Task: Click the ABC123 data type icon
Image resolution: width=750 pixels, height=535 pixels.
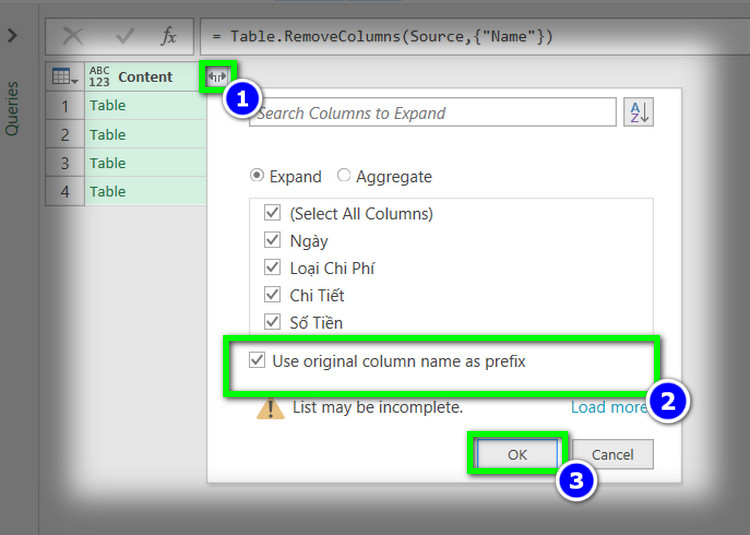Action: pyautogui.click(x=99, y=76)
